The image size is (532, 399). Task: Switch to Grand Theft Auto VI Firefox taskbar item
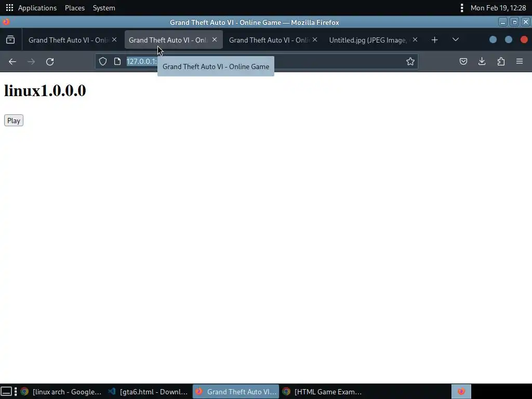coord(236,392)
